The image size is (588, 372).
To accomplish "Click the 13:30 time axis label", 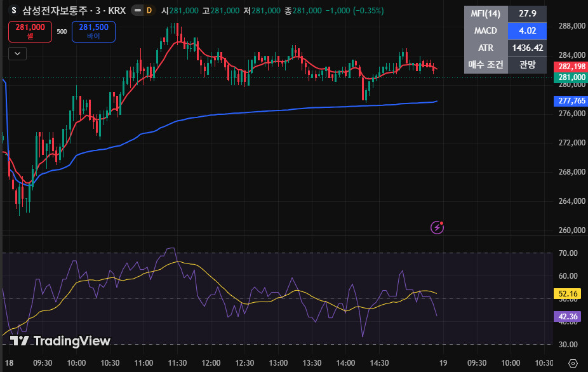I will click(x=312, y=363).
